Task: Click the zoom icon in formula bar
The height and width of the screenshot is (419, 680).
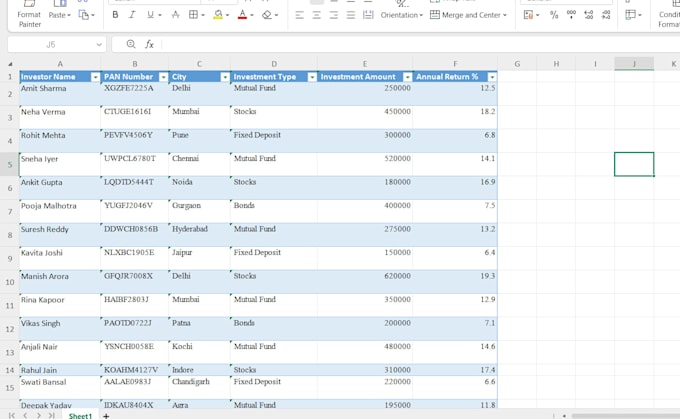Action: pyautogui.click(x=131, y=44)
